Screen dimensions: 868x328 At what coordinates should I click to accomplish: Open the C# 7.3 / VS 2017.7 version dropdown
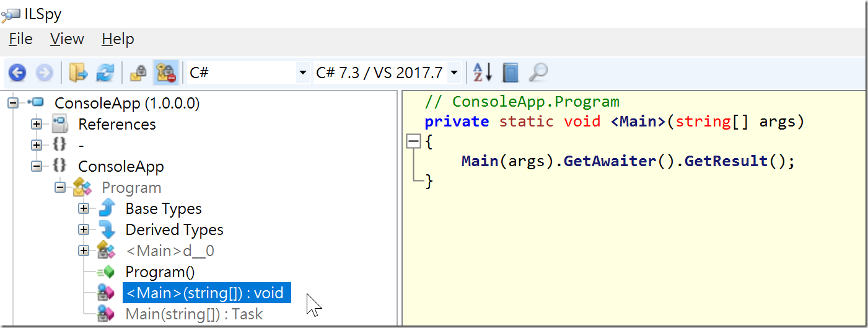click(387, 73)
